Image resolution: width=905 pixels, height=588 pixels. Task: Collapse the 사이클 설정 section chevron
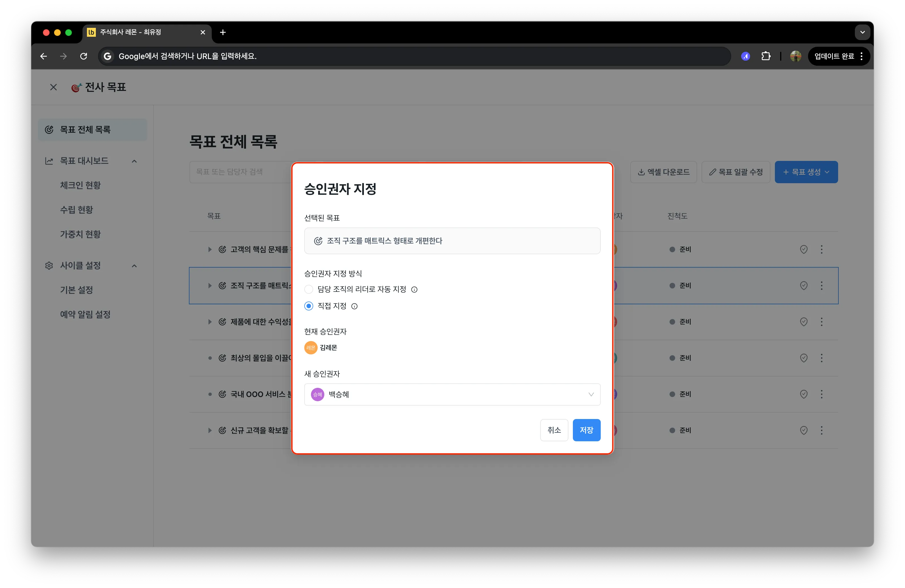(x=134, y=266)
